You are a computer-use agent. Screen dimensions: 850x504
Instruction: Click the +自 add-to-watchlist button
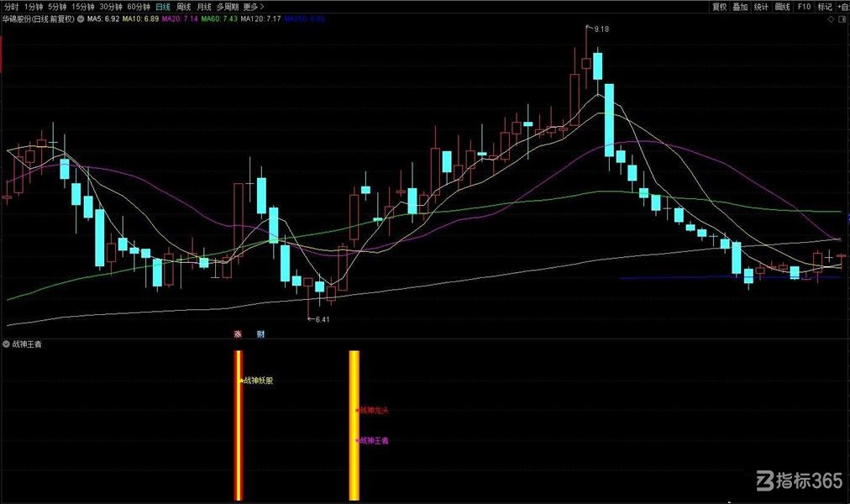point(843,7)
